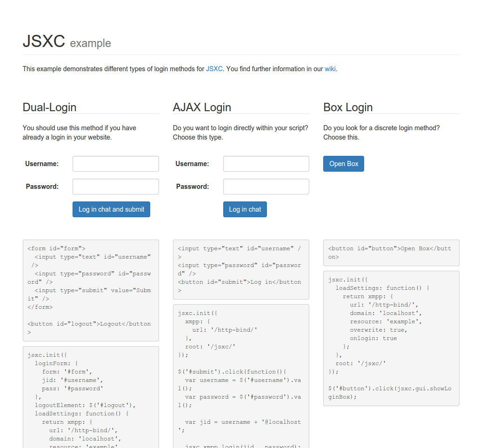Click 'var jid = username' code line
479x448 pixels.
[243, 422]
